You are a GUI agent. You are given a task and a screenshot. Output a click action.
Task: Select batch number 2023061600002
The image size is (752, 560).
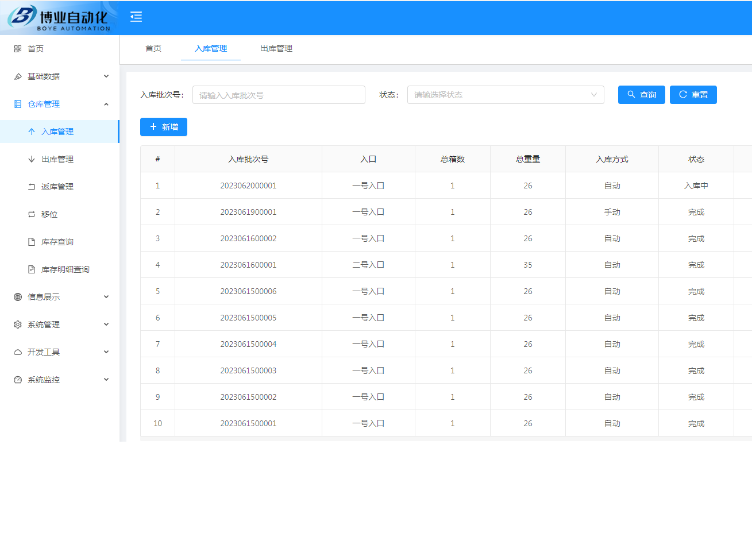tap(248, 238)
